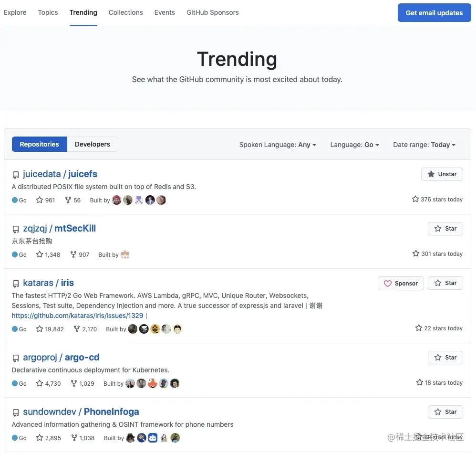Viewport: 476px width, 454px height.
Task: Click the third contributor avatar of PhoneInfoga
Action: [153, 438]
